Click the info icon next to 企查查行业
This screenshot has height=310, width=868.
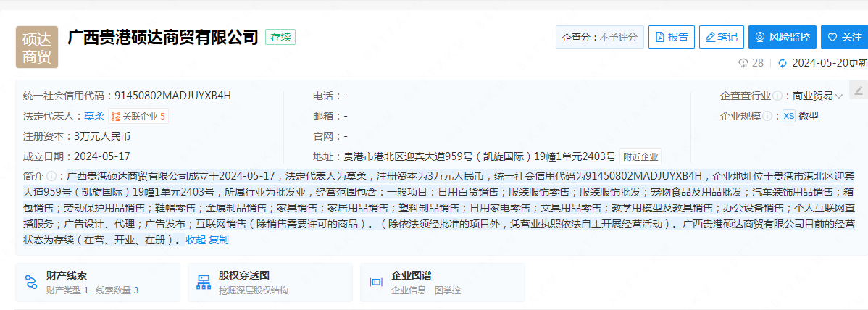pyautogui.click(x=777, y=96)
